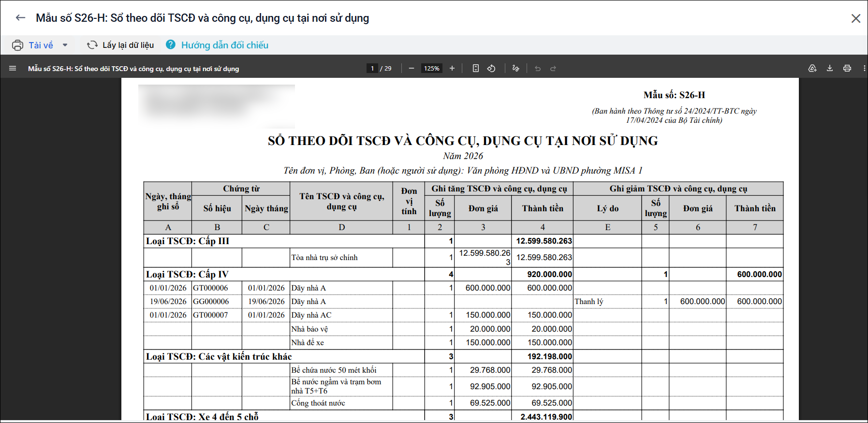Click the PDF toolbar document title
This screenshot has height=423, width=868.
(133, 69)
